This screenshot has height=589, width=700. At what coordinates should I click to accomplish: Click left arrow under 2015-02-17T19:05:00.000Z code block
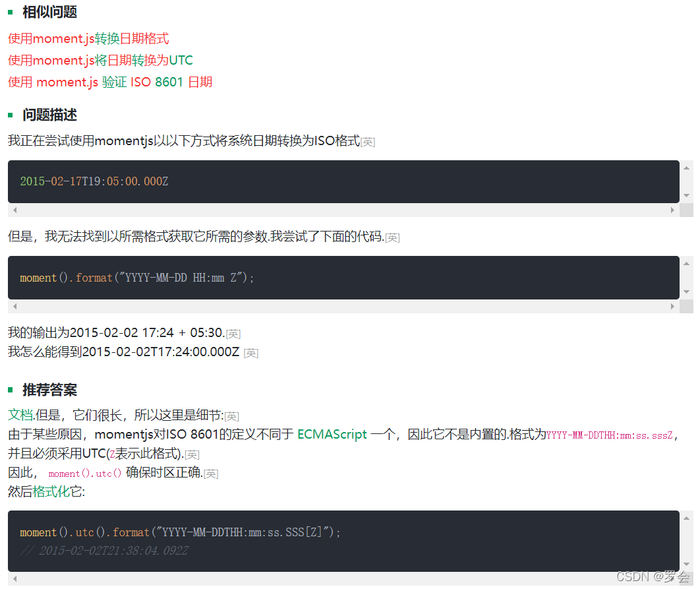tap(15, 210)
